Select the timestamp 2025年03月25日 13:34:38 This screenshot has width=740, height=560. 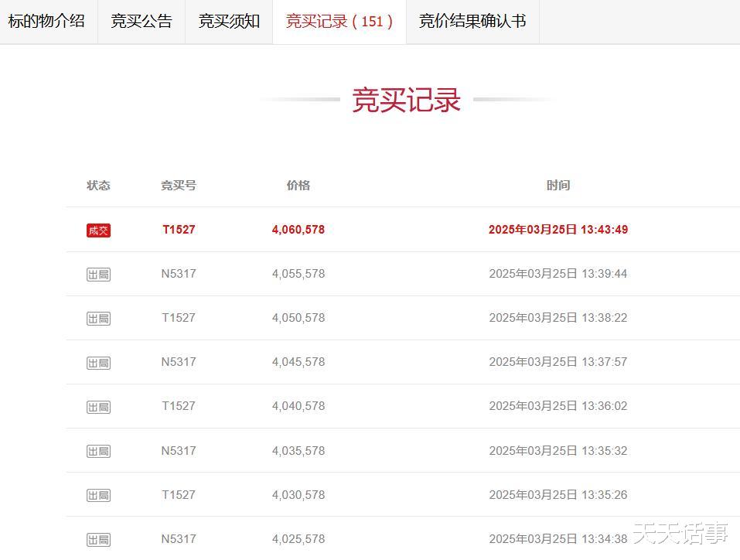click(x=558, y=539)
